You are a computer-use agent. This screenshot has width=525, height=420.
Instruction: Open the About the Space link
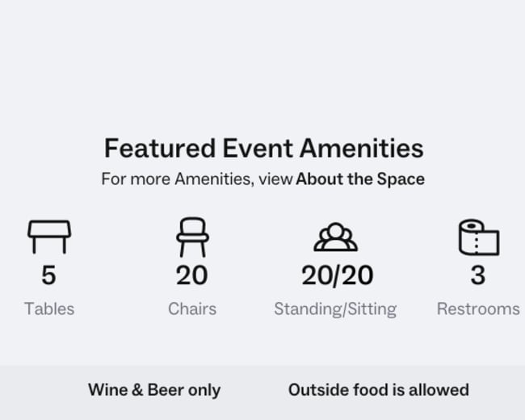tap(360, 178)
